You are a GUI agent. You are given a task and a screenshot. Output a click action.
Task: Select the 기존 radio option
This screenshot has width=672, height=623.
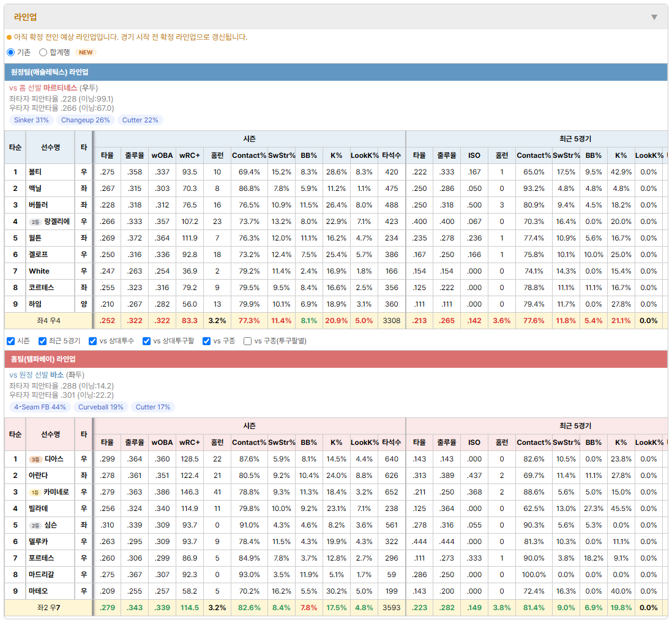(11, 52)
